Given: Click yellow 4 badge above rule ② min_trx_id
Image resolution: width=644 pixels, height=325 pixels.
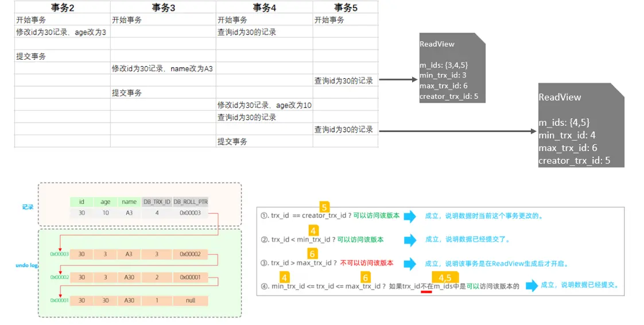Looking at the screenshot, I should click(x=313, y=230).
